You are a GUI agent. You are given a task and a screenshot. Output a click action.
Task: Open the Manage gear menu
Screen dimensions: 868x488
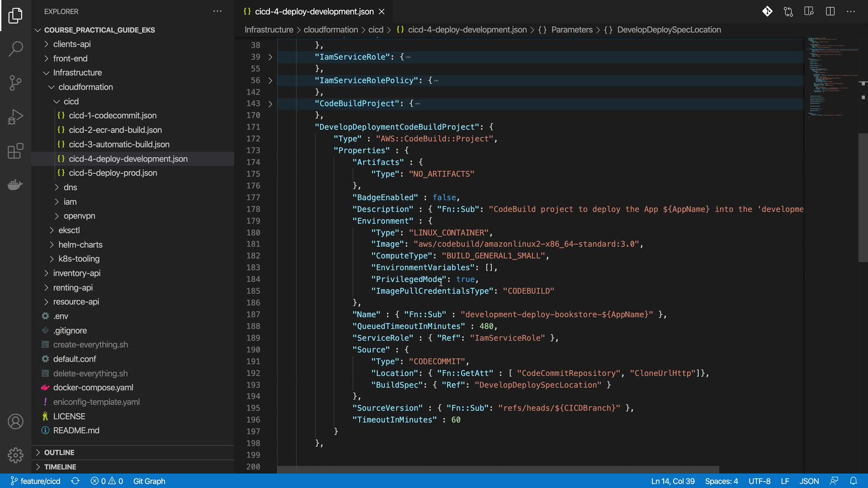coord(15,455)
